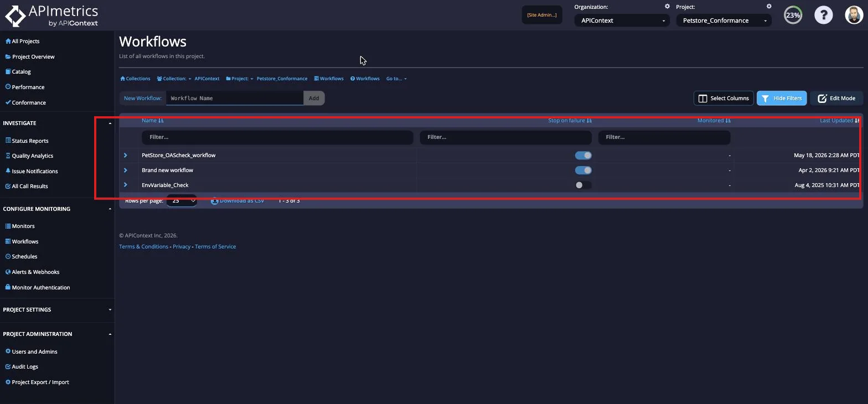Open Audit Logs
The width and height of the screenshot is (868, 404).
coord(22,366)
